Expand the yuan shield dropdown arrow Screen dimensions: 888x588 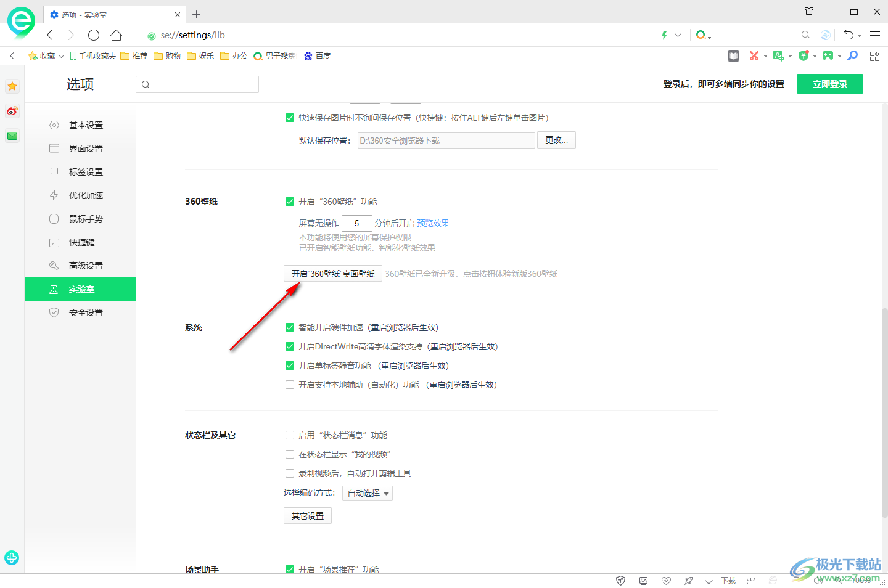click(815, 56)
